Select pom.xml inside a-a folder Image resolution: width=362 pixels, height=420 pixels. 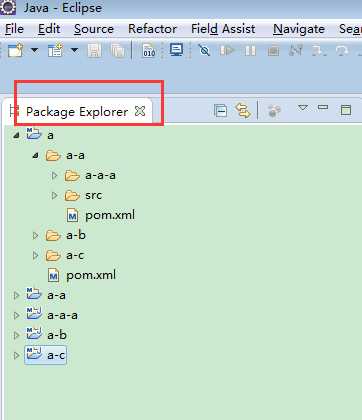(101, 215)
